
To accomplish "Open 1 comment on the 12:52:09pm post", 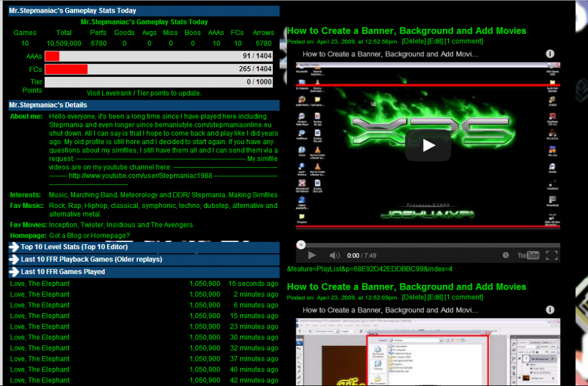I will coord(463,297).
